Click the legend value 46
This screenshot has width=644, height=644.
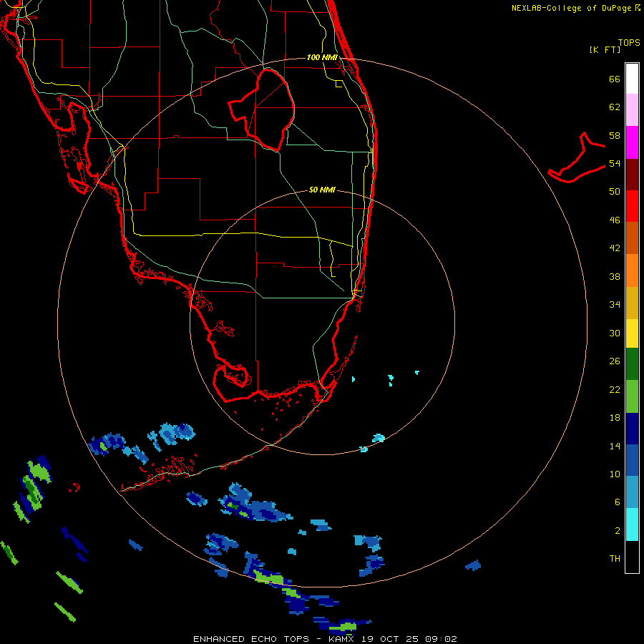615,220
